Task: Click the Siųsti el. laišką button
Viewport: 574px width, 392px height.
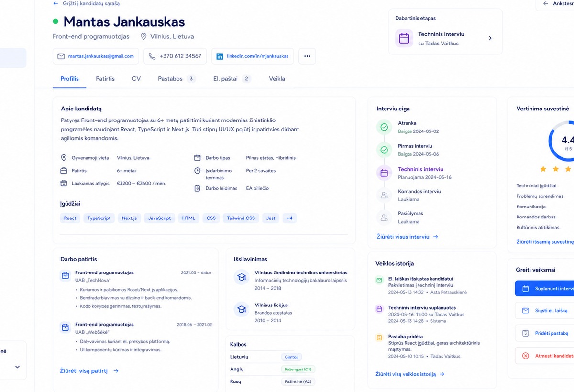Action: (545, 311)
